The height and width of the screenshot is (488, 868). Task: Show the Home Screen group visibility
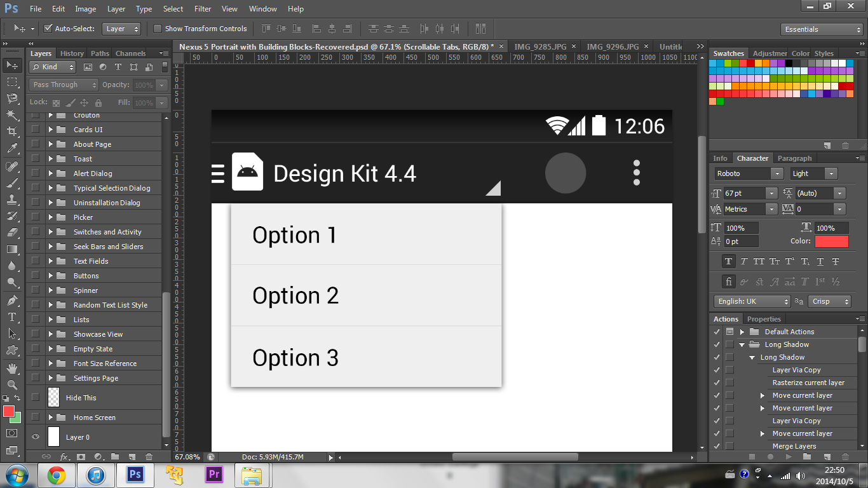coord(36,417)
